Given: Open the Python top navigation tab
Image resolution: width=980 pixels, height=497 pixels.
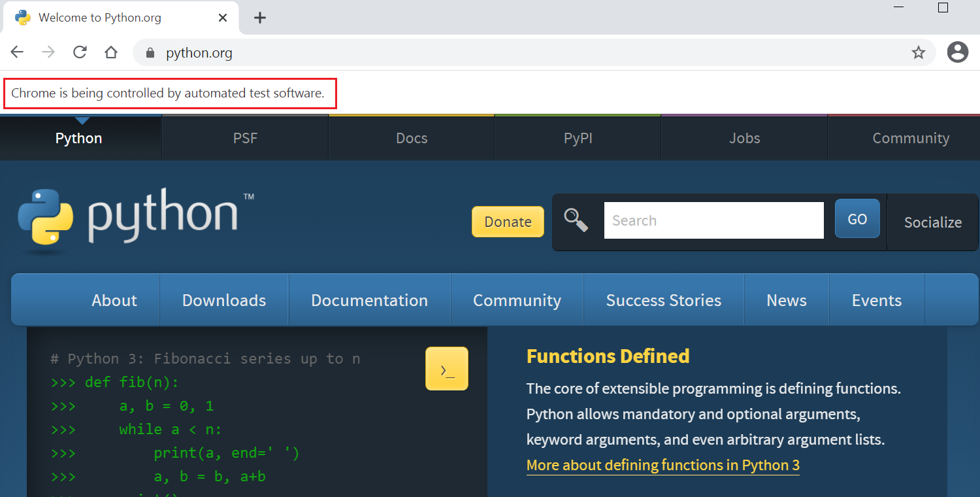Looking at the screenshot, I should (79, 138).
